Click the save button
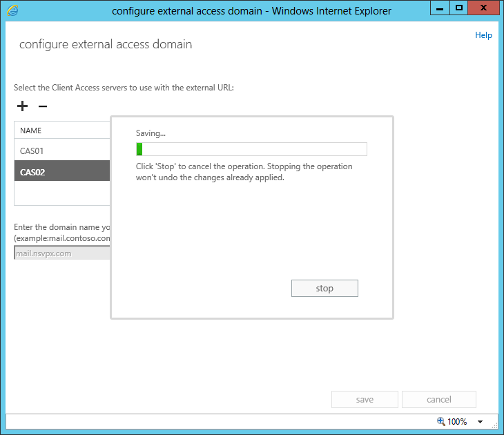Image resolution: width=504 pixels, height=435 pixels. 365,399
